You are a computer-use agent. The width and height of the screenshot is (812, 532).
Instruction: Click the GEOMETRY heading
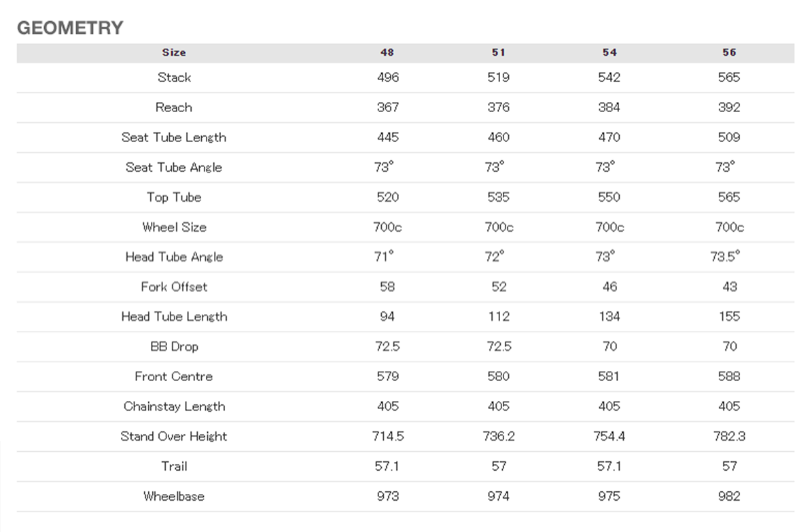click(71, 27)
